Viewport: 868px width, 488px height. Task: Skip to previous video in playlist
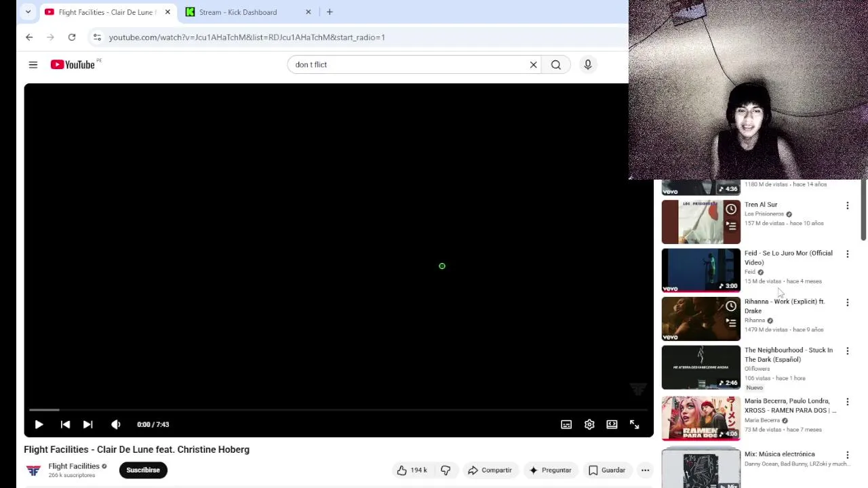coord(65,424)
